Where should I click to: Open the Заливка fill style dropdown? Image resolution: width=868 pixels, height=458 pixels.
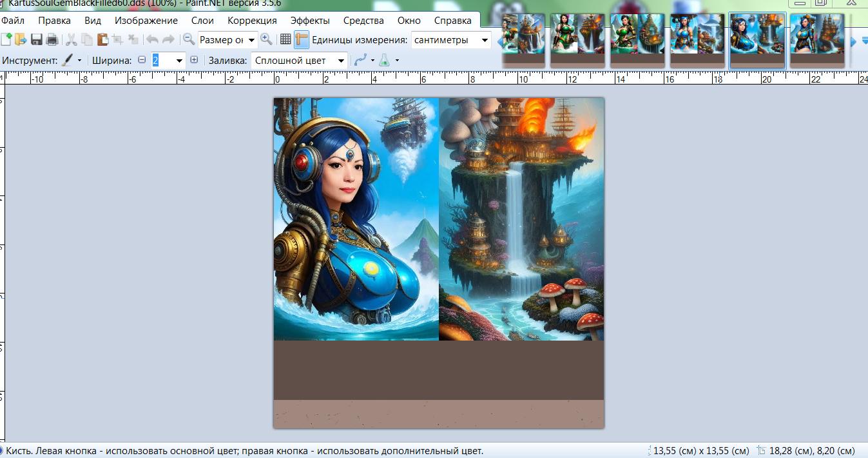coord(341,61)
